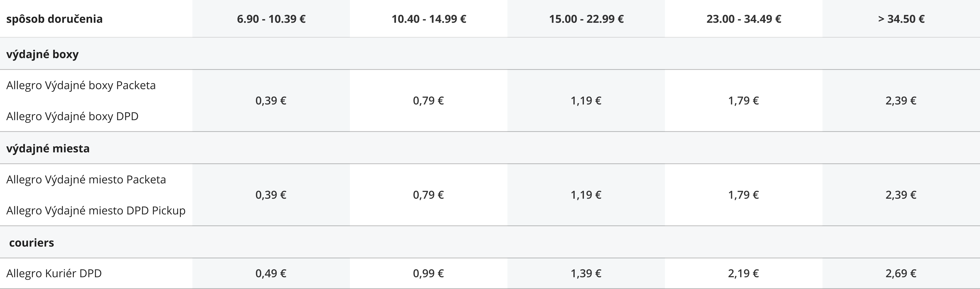Viewport: 980px width, 289px height.
Task: Click 2,39 € cell in výdajné boxy row
Action: click(x=901, y=101)
